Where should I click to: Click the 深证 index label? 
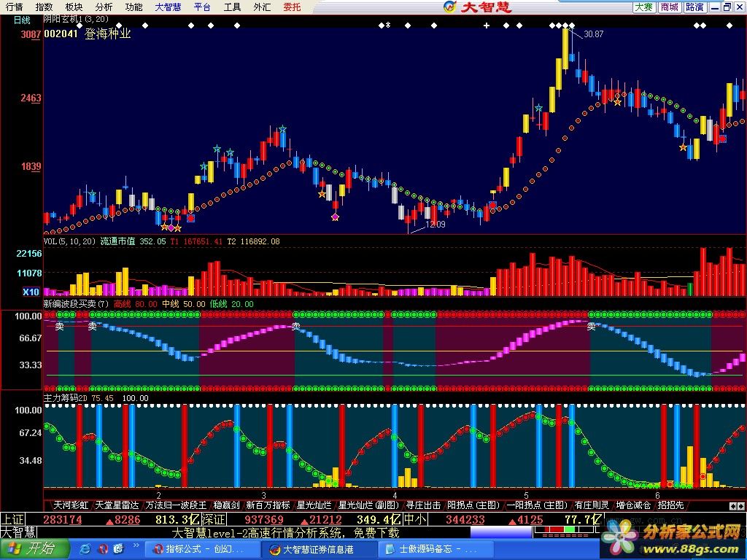(x=213, y=519)
